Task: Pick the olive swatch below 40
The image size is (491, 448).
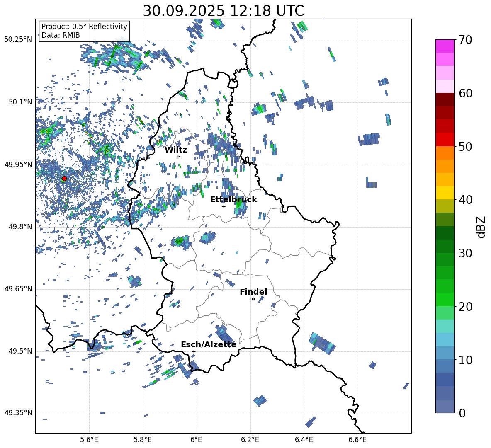Action: click(445, 206)
